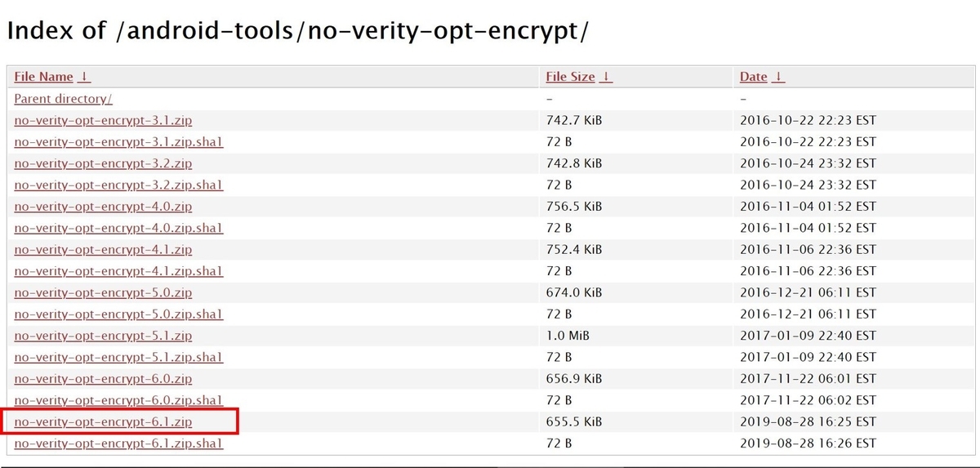The height and width of the screenshot is (468, 980).
Task: Open no-verity-opt-encrypt-6.0.zip.sha1 link
Action: pyautogui.click(x=118, y=400)
